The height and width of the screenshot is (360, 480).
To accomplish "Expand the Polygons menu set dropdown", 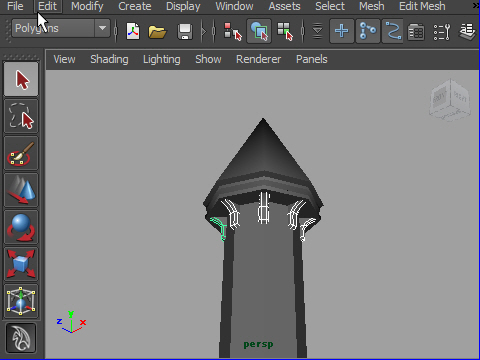I will 102,28.
